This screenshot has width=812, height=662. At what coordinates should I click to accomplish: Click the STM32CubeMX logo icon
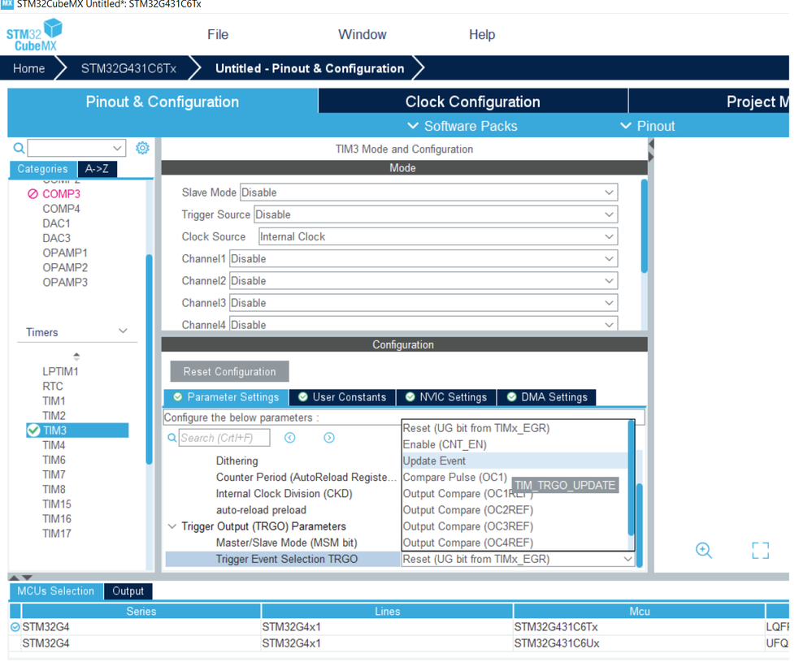coord(34,35)
